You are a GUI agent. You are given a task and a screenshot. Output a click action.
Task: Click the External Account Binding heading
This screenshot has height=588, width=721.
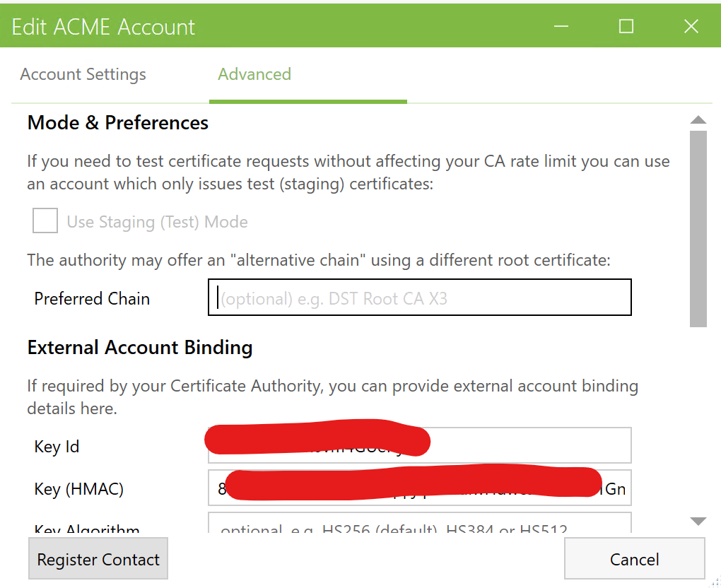140,348
